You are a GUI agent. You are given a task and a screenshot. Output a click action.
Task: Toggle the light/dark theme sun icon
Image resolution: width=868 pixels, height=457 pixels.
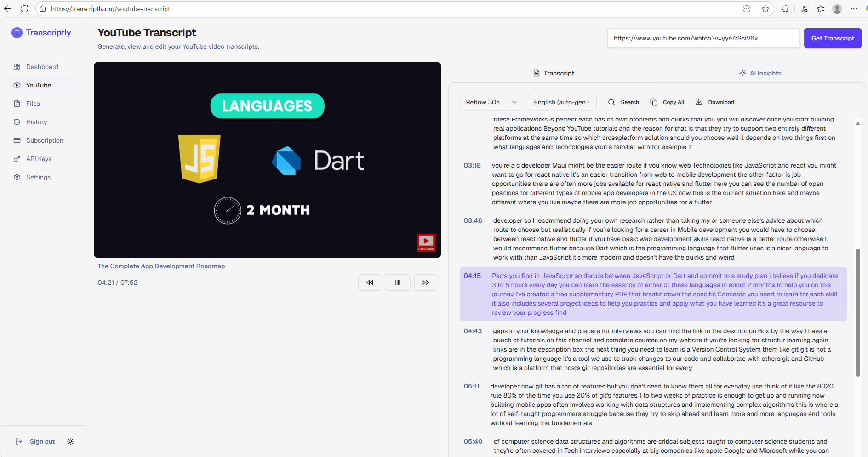70,441
